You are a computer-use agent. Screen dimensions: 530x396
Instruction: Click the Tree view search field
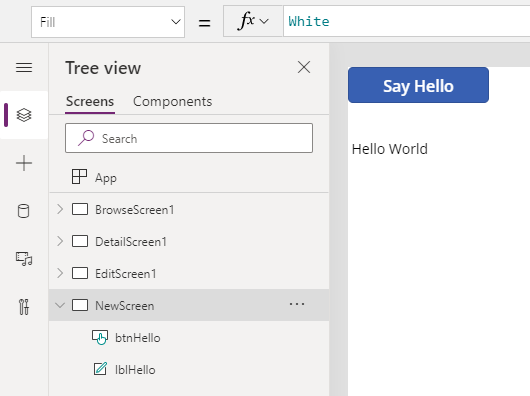189,138
